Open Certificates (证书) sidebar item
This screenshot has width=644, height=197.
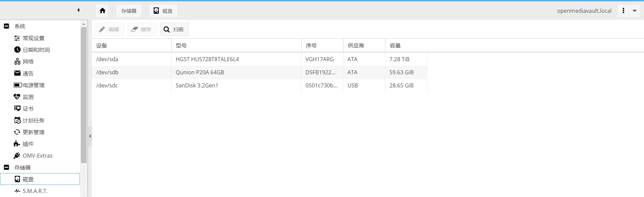28,109
